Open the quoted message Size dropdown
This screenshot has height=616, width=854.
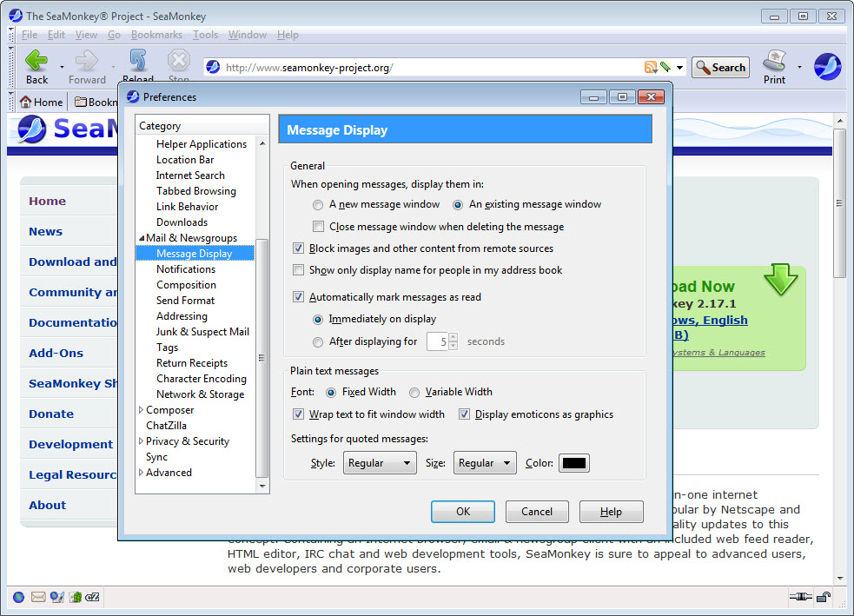coord(485,463)
